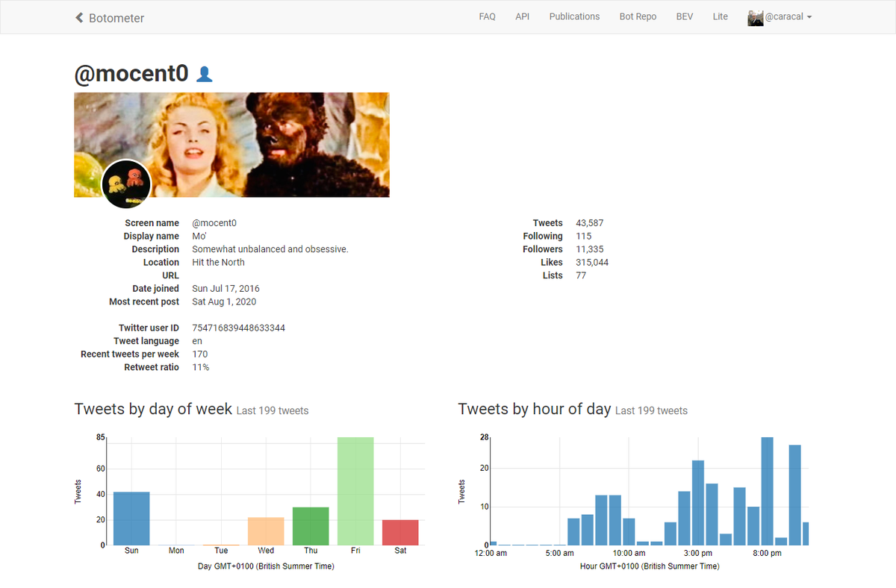Go to the API page

click(522, 16)
